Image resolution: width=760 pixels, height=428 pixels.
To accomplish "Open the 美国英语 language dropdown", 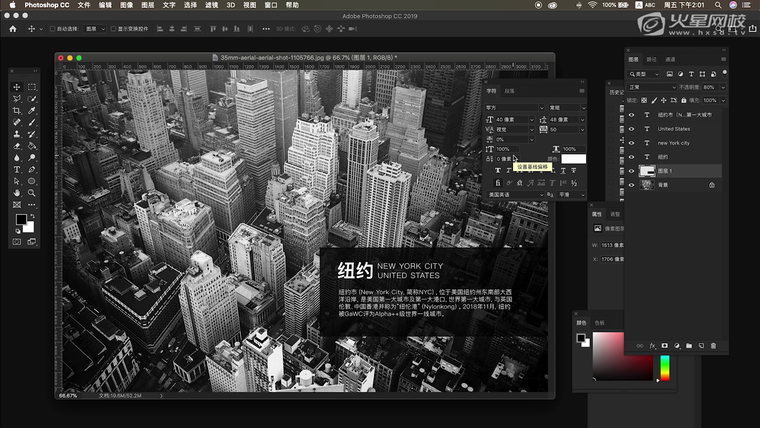I will coord(516,195).
